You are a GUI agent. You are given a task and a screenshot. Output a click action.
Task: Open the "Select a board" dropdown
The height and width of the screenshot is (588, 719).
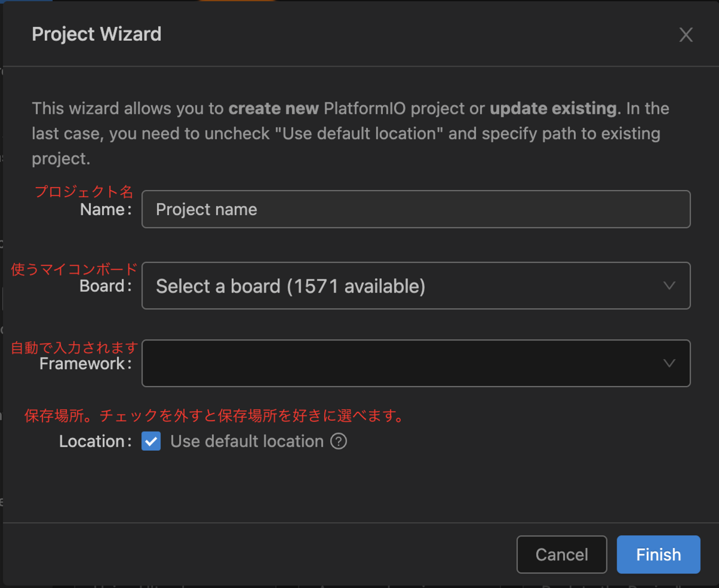tap(407, 286)
